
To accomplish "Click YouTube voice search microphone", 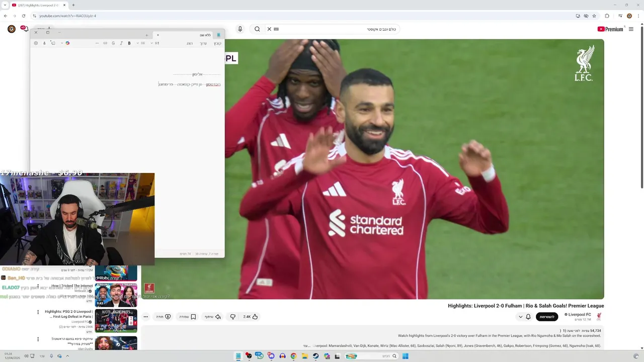I will (240, 29).
